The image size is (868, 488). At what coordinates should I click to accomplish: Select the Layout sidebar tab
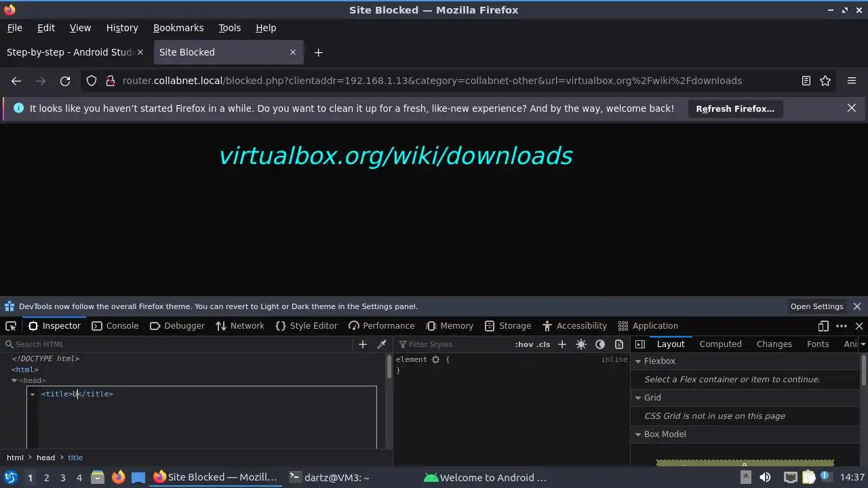tap(671, 344)
